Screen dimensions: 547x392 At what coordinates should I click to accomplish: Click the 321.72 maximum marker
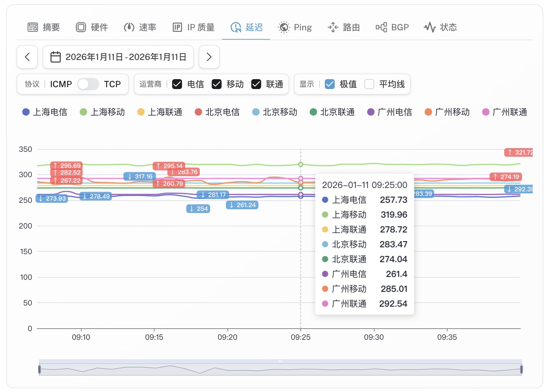point(519,152)
